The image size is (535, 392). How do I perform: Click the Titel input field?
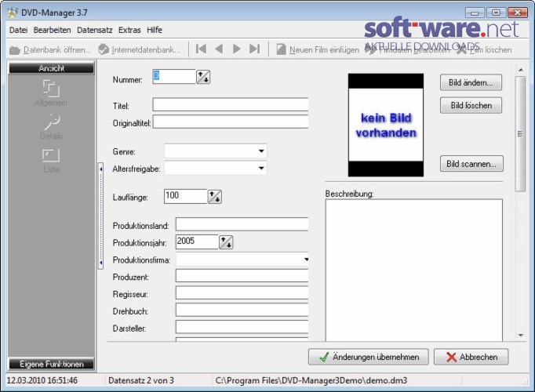point(231,104)
